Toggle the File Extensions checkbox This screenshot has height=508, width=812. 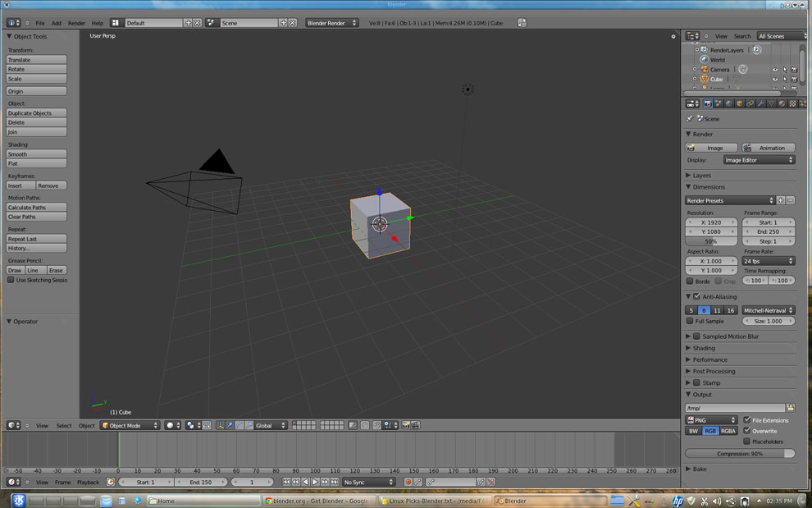pyautogui.click(x=746, y=420)
